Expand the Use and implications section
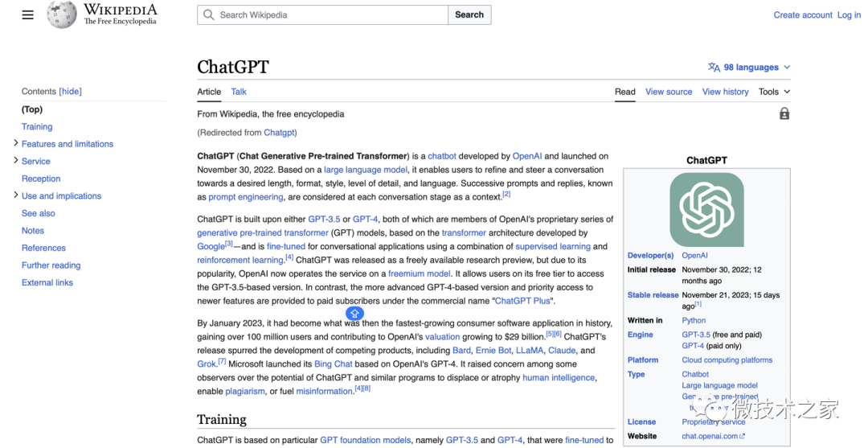868x448 pixels. (15, 195)
